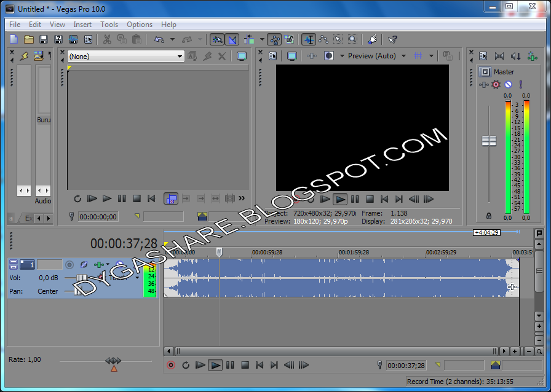Open the Tools menu
The height and width of the screenshot is (392, 551).
(x=109, y=25)
